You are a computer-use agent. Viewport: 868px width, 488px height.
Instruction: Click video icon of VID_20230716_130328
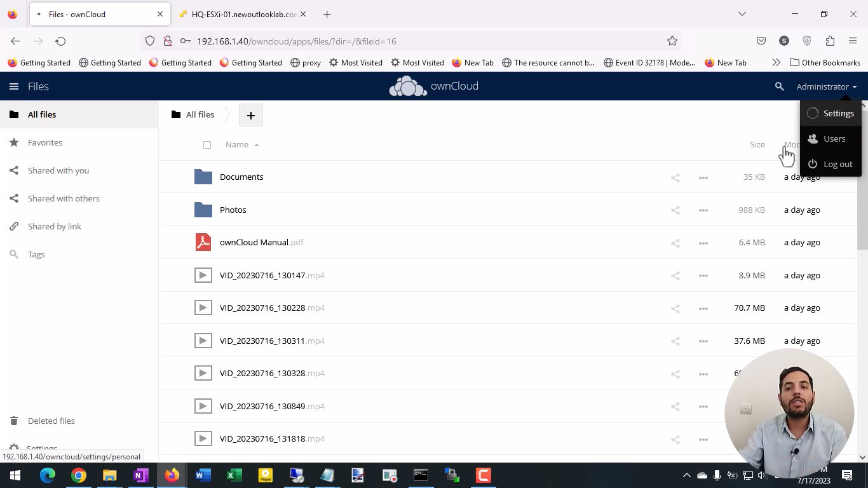tap(203, 373)
